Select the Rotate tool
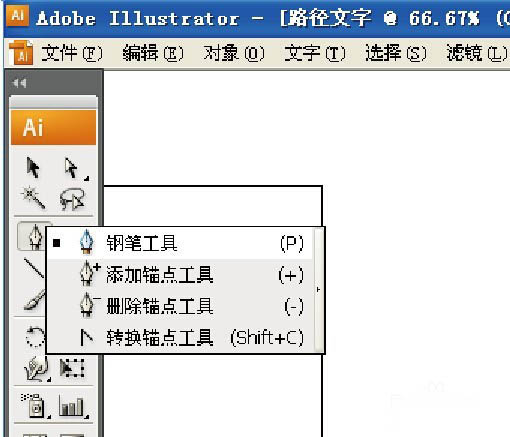Image resolution: width=510 pixels, height=437 pixels. [x=35, y=336]
